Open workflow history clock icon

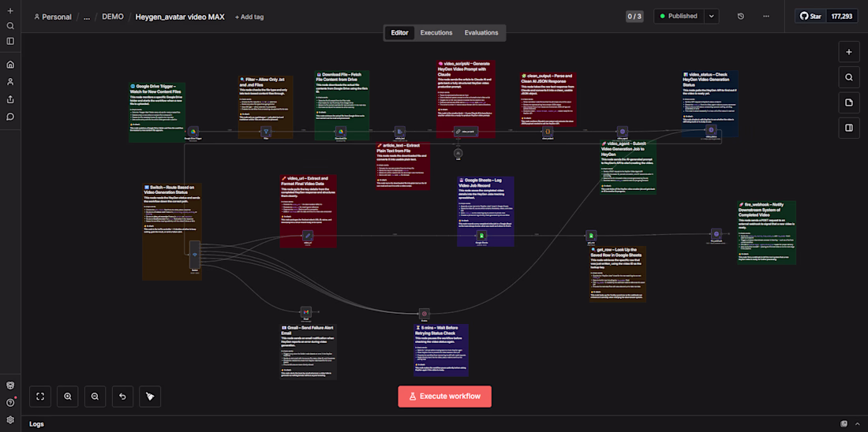741,16
